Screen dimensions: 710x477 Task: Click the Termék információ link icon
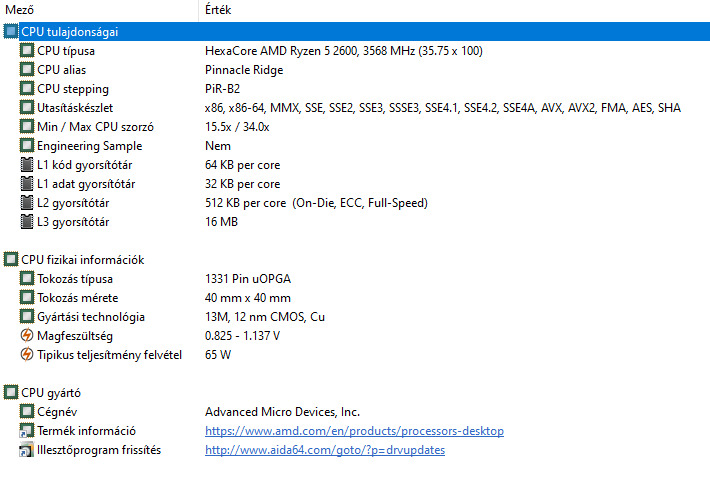point(27,431)
